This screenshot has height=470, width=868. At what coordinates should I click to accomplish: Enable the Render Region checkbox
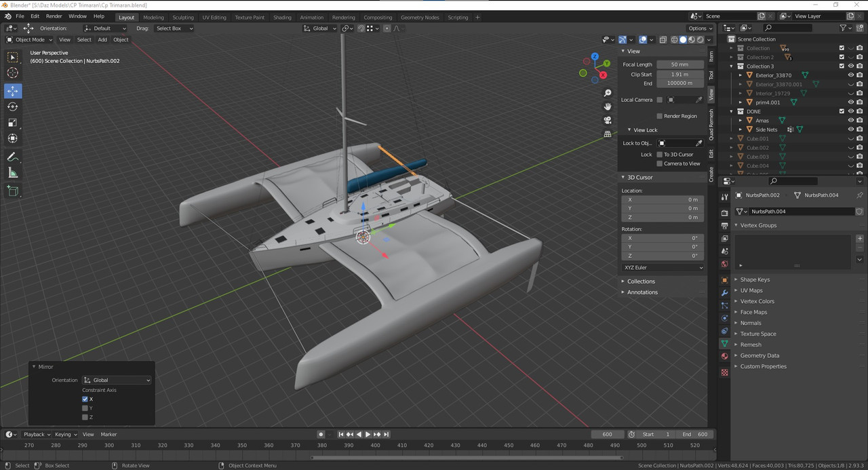(x=659, y=116)
